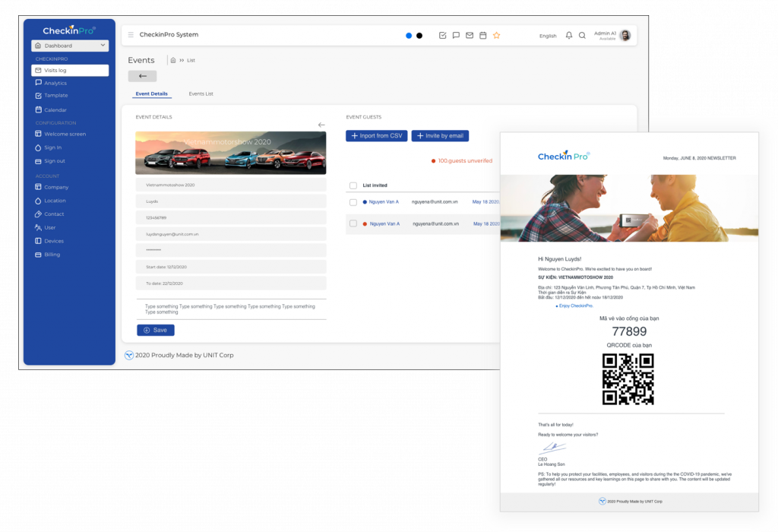Viewport: 778px width, 532px height.
Task: Open the Dashboard dropdown in sidebar
Action: pyautogui.click(x=70, y=46)
